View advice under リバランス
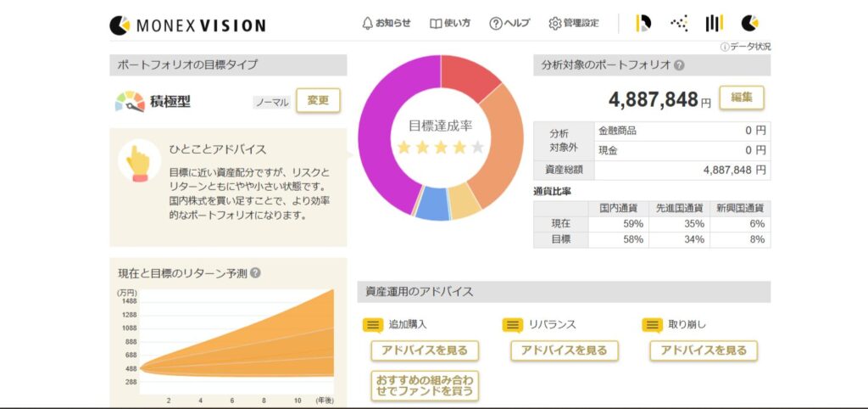Viewport: 868px width, 409px height. tap(564, 350)
